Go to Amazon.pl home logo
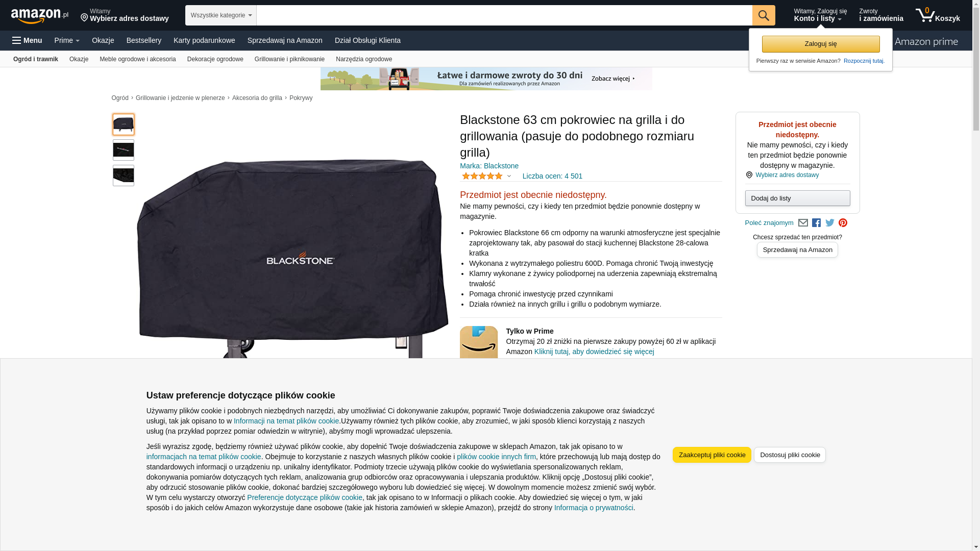980x551 pixels. 40,16
